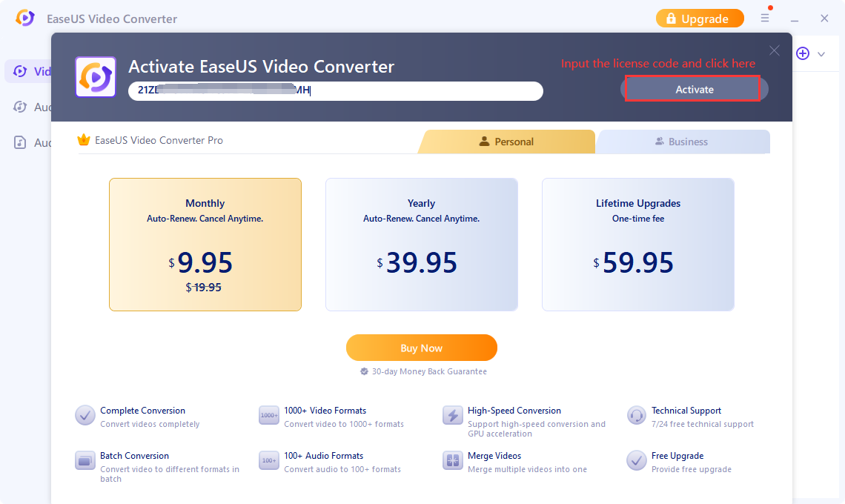The image size is (845, 504).
Task: Select the Yearly $39.95 plan card
Action: pos(422,245)
